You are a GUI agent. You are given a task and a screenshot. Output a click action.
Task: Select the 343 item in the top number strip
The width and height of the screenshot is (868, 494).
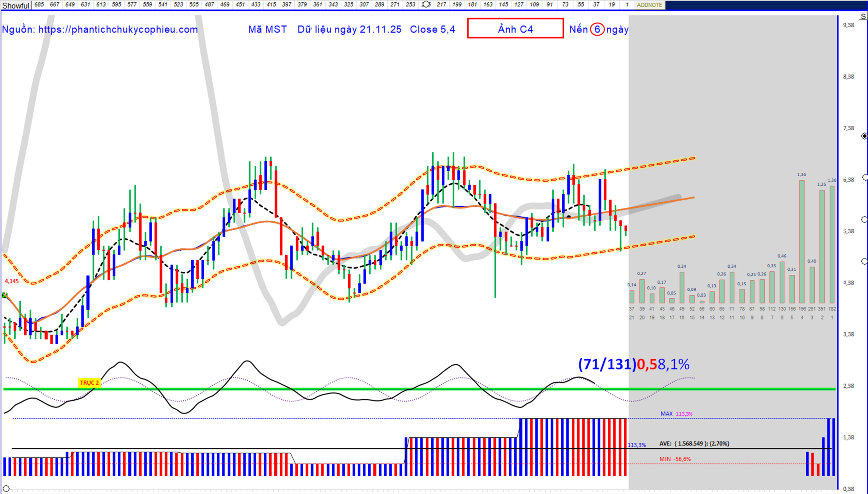point(333,4)
